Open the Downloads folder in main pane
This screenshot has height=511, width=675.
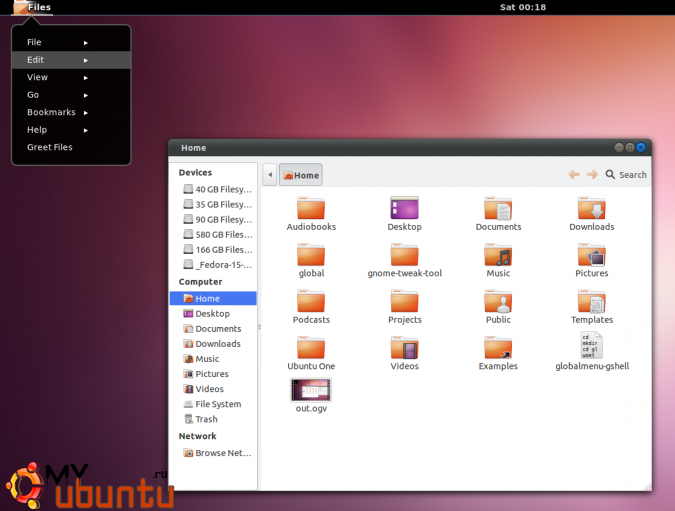point(591,208)
